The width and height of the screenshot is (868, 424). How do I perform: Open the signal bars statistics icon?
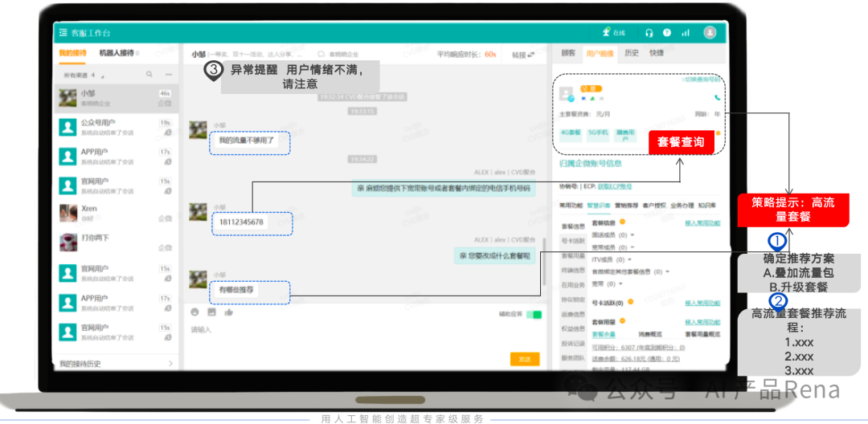point(686,33)
